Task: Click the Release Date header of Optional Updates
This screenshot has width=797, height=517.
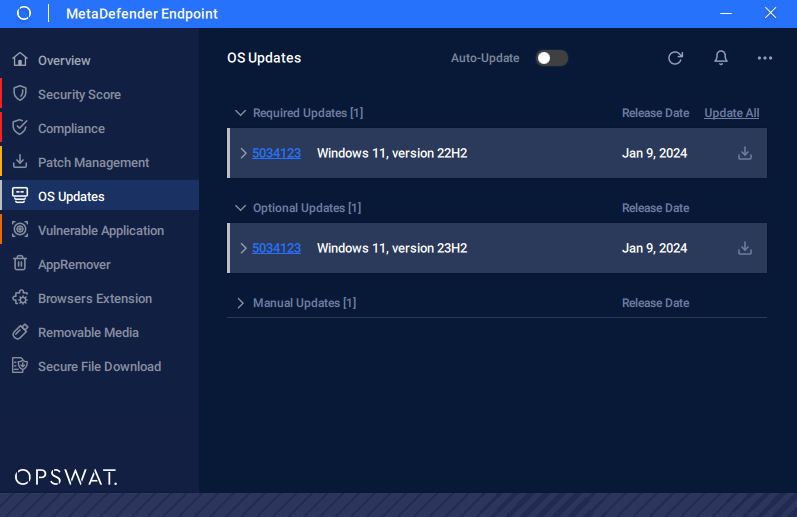Action: [656, 208]
